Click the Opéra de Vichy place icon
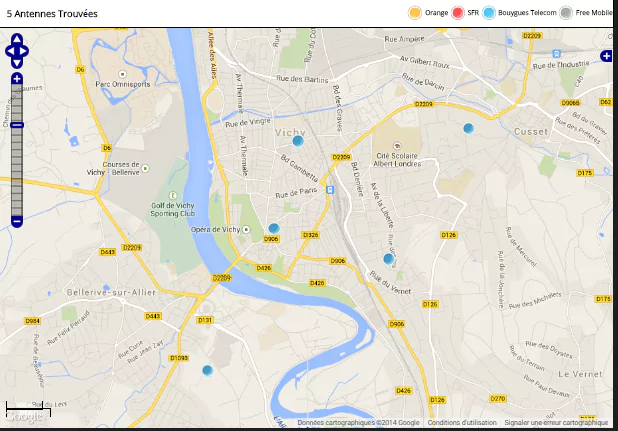The height and width of the screenshot is (431, 618). [246, 229]
